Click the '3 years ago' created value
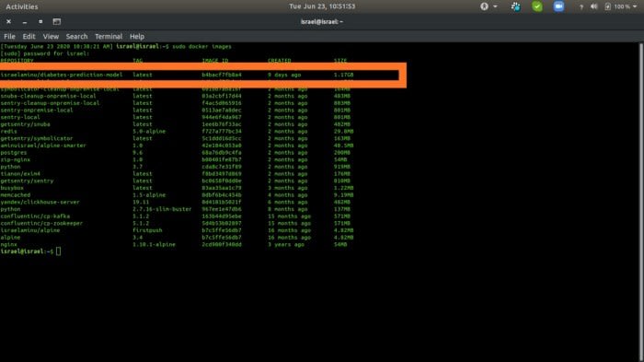This screenshot has width=644, height=362. 286,244
